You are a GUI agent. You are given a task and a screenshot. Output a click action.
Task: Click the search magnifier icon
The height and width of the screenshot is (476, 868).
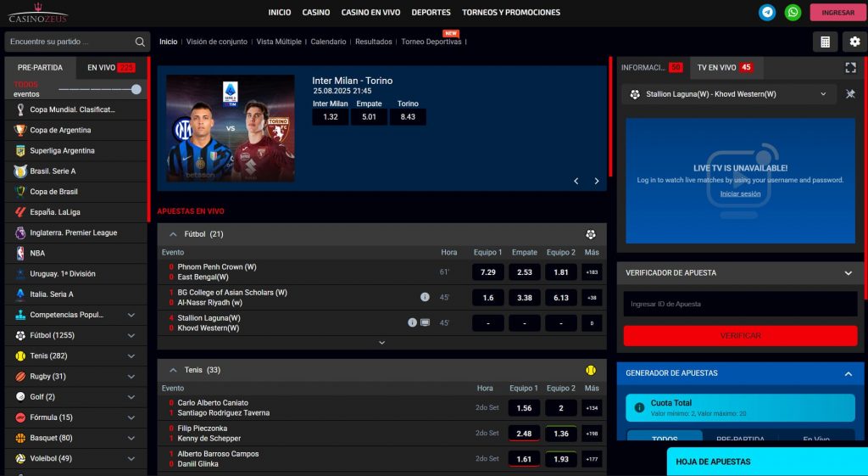pyautogui.click(x=140, y=42)
